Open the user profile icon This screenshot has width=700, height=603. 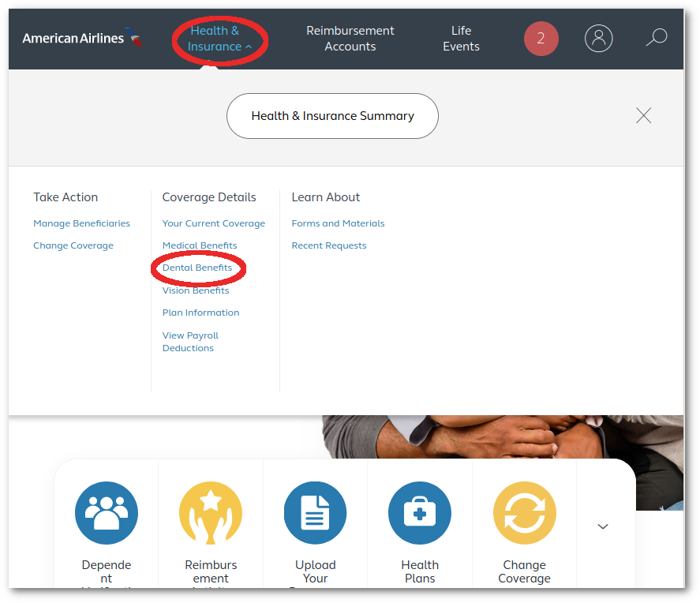pos(598,38)
